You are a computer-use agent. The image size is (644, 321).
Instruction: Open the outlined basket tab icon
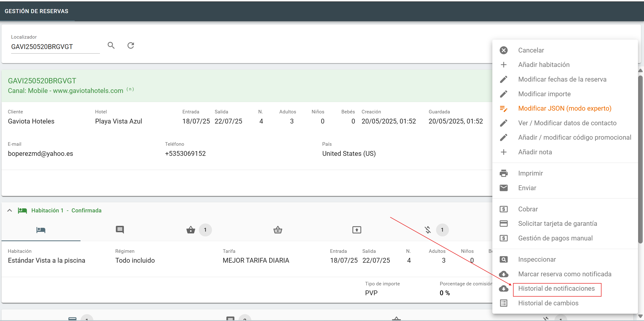tap(278, 230)
